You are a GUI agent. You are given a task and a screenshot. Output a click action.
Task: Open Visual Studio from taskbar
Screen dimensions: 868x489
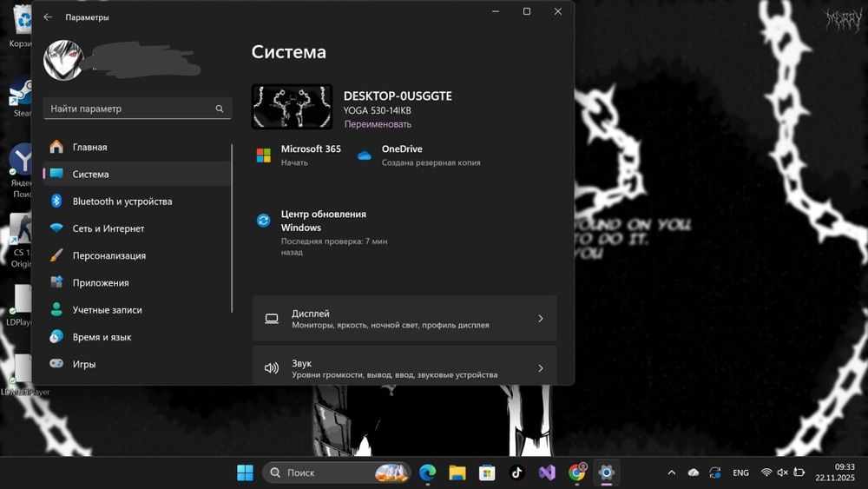pos(547,472)
